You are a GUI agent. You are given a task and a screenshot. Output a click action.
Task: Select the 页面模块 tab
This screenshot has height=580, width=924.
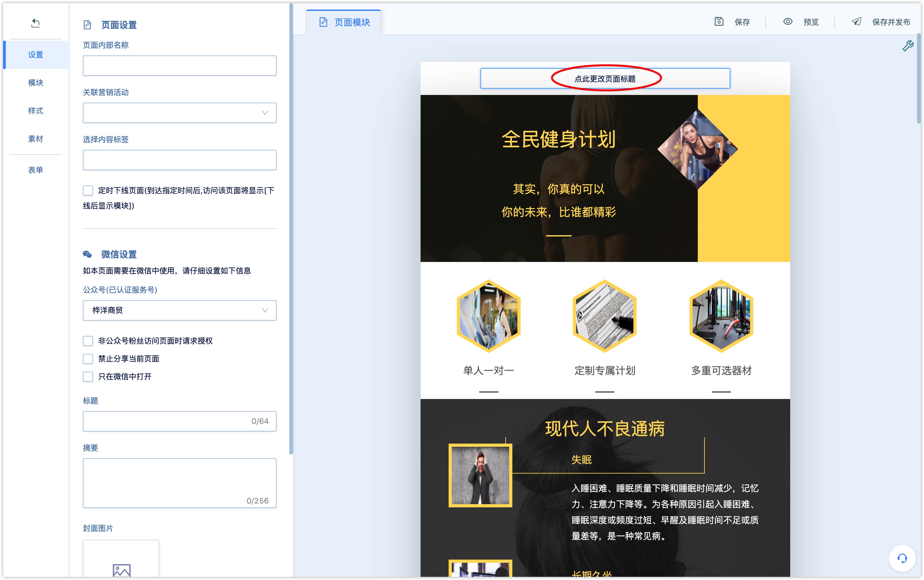[343, 22]
